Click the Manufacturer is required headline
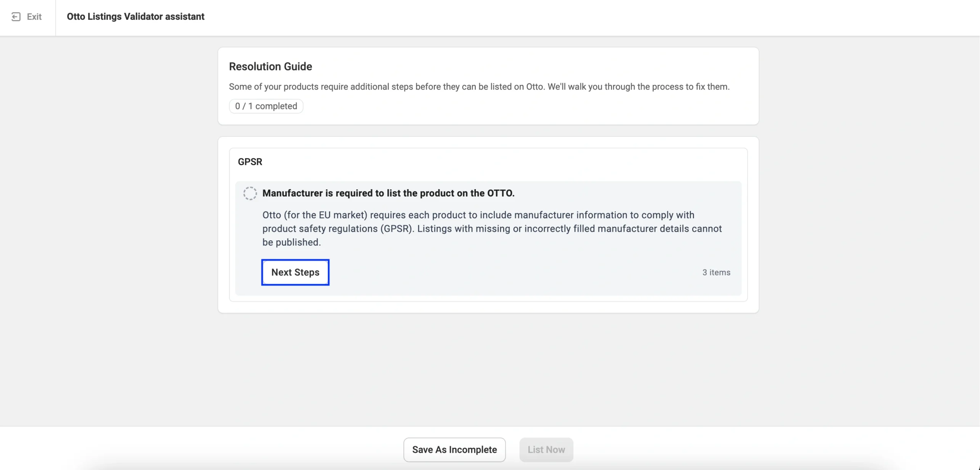The height and width of the screenshot is (470, 980). coord(388,193)
